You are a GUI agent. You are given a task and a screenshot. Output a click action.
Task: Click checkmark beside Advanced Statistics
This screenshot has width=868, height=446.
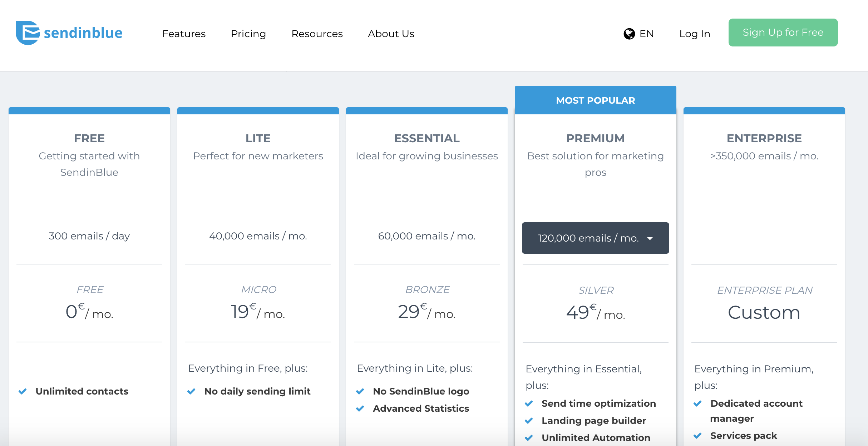pos(360,408)
